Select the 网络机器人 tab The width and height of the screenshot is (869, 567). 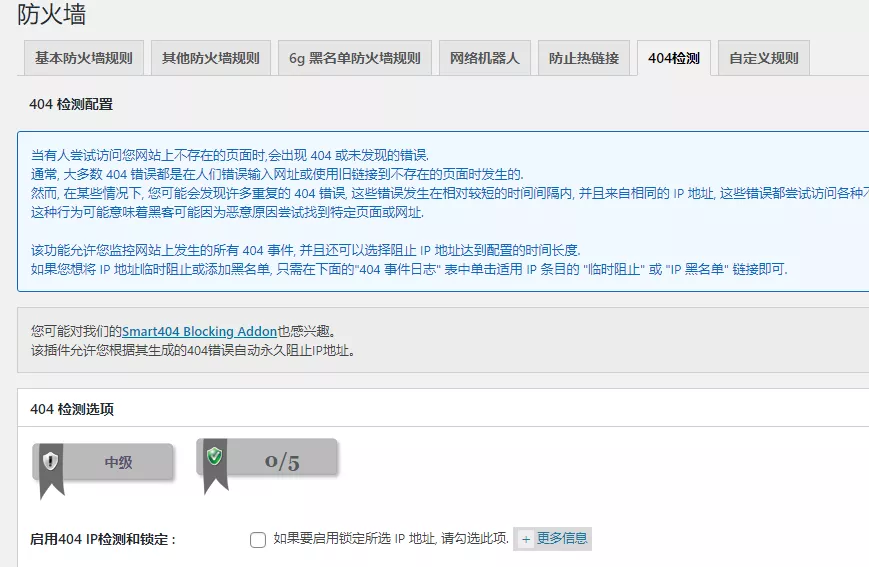click(x=485, y=58)
